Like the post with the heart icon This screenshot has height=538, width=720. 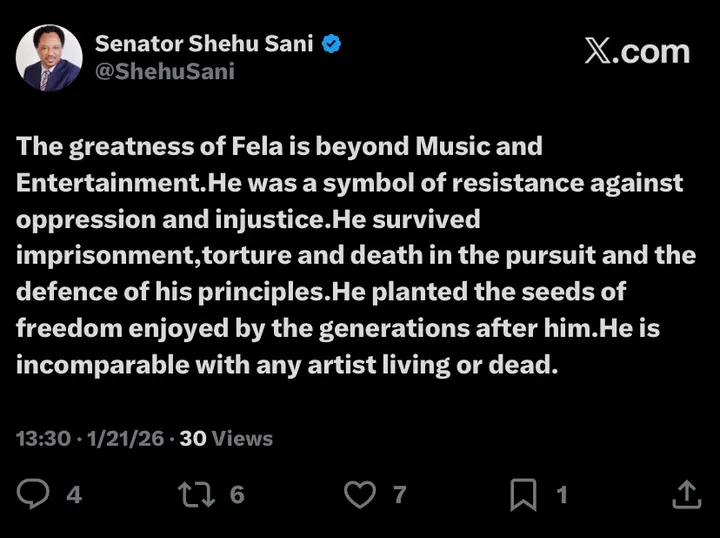(361, 493)
